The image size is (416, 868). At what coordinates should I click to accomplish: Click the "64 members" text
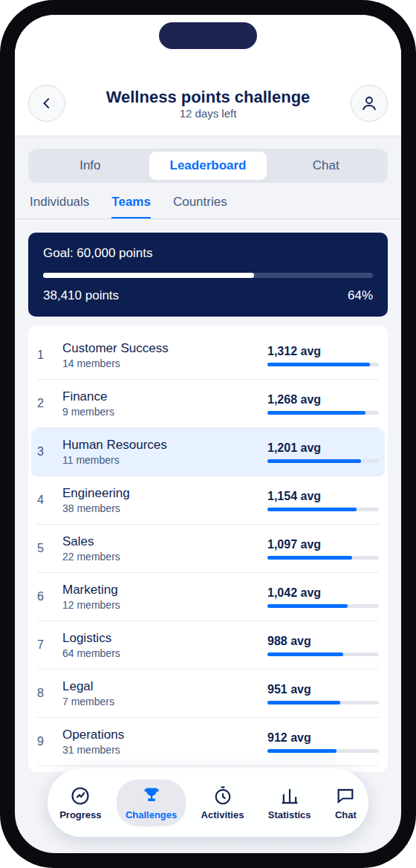coord(91,653)
